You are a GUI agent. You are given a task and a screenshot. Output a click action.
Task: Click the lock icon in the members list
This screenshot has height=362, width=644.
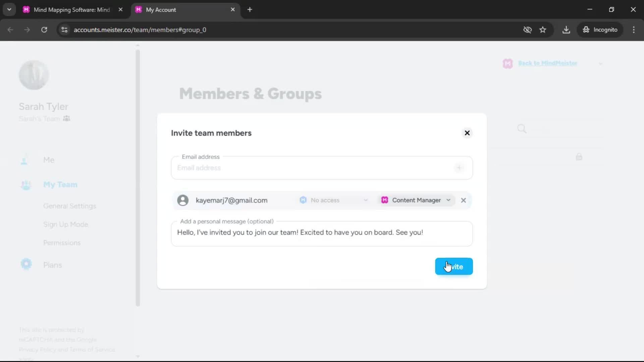pyautogui.click(x=579, y=157)
